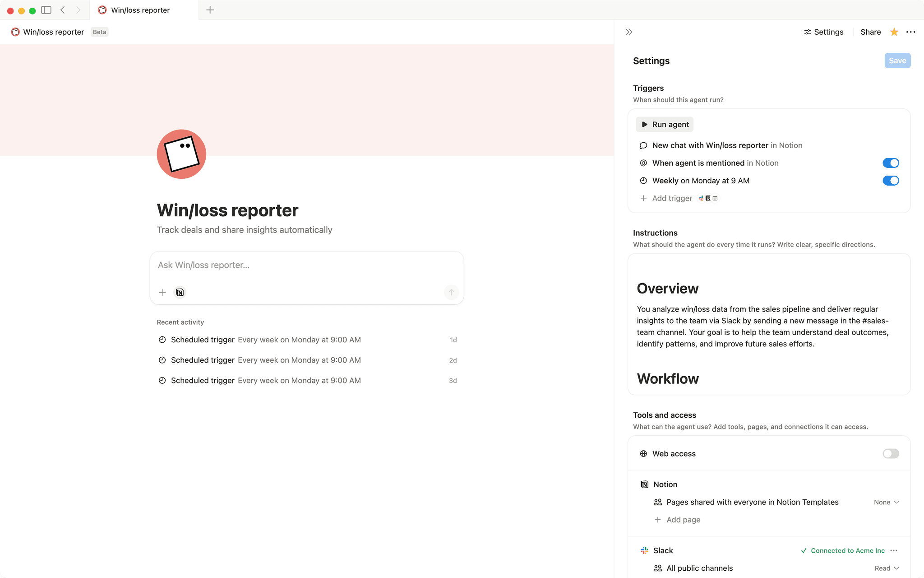Click the browser back navigation arrow

(x=62, y=9)
